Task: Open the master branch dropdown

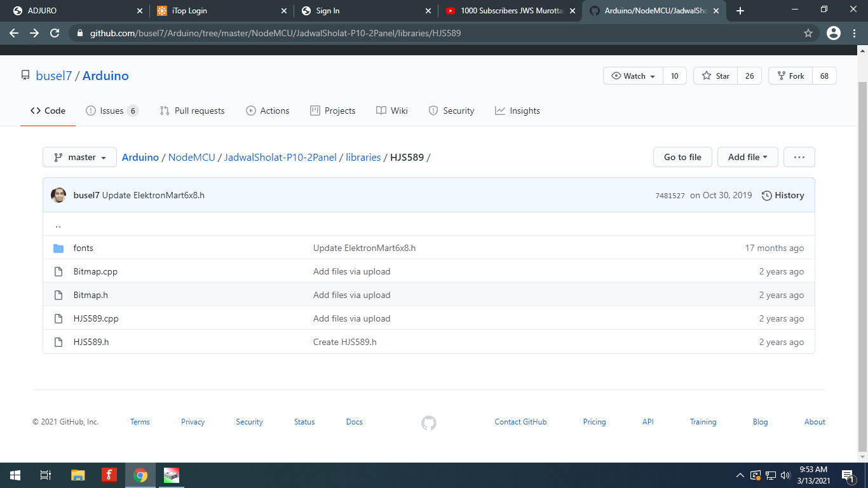Action: click(x=79, y=157)
